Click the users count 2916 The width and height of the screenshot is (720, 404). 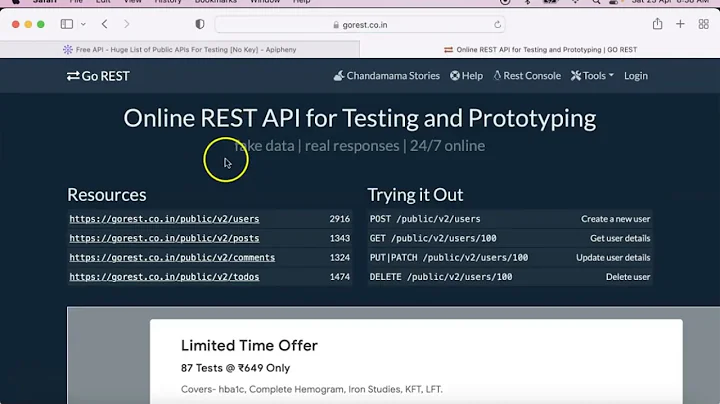point(340,219)
